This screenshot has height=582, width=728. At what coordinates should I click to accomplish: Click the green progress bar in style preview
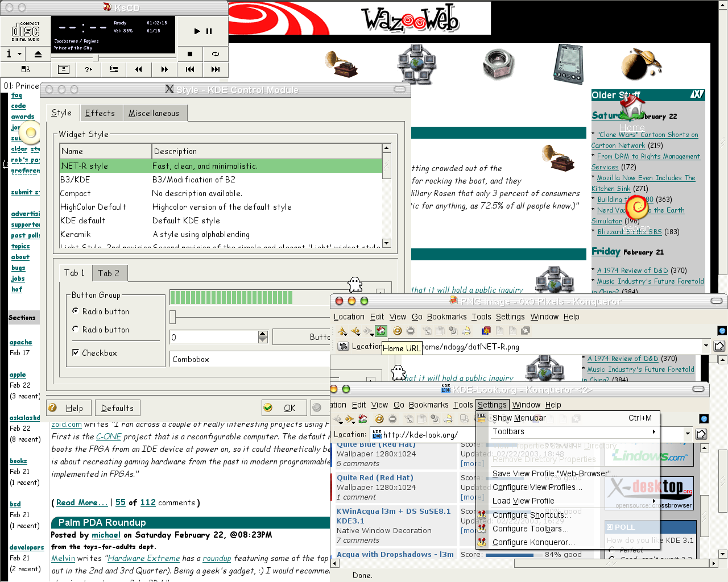pos(231,297)
